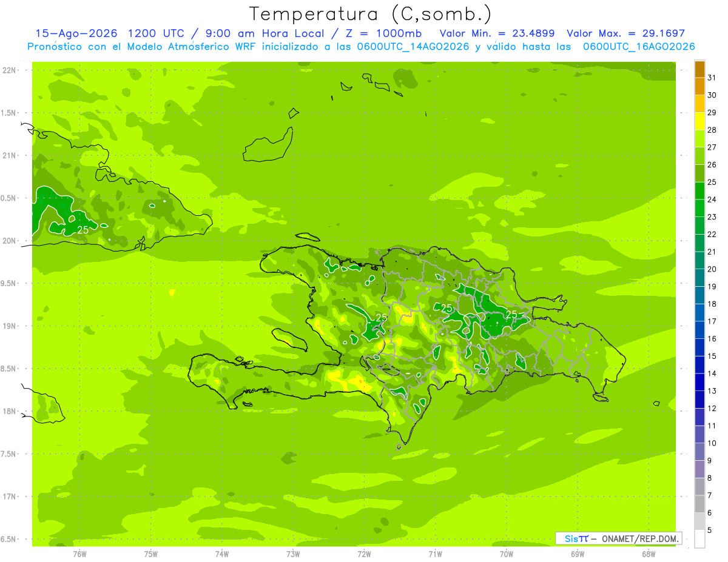Click the '75W' longitude label
Viewport: 728px width, 562px height.
pyautogui.click(x=150, y=554)
